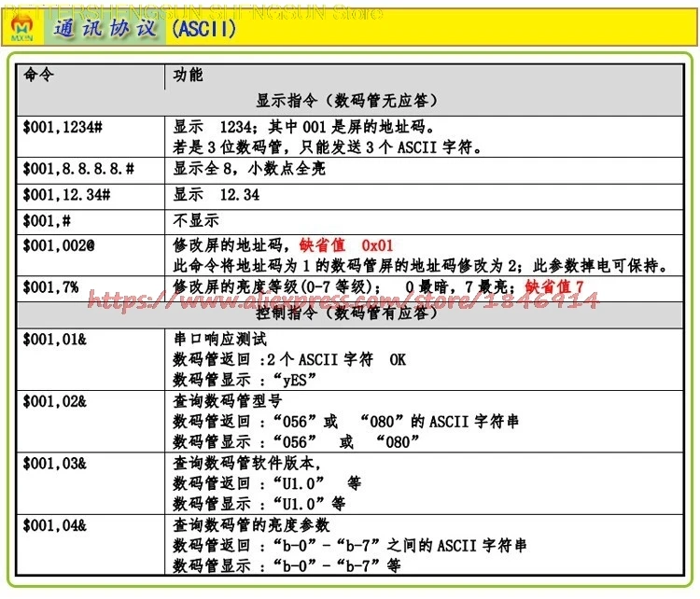700x599 pixels.
Task: Click the red text 缺省值 0x01
Action: point(346,245)
